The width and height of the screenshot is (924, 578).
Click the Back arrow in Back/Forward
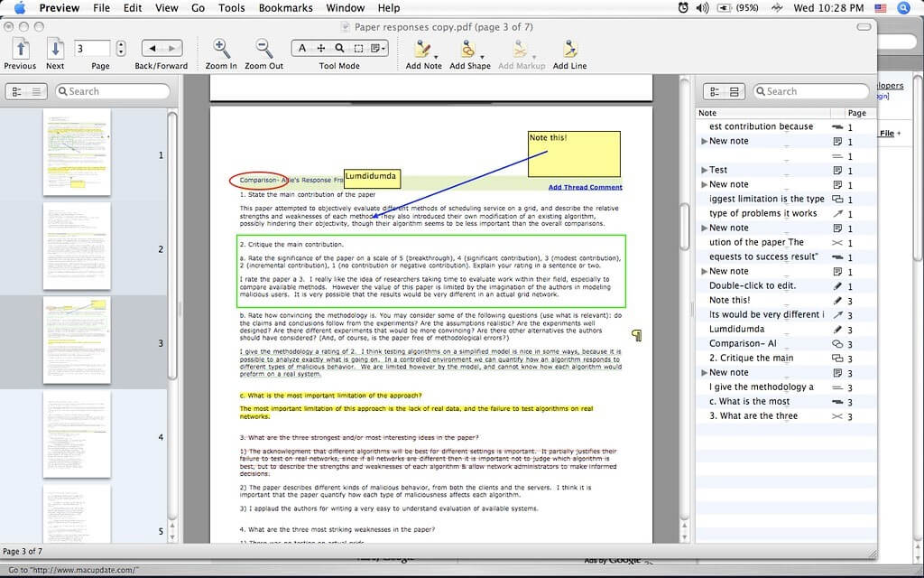[152, 49]
